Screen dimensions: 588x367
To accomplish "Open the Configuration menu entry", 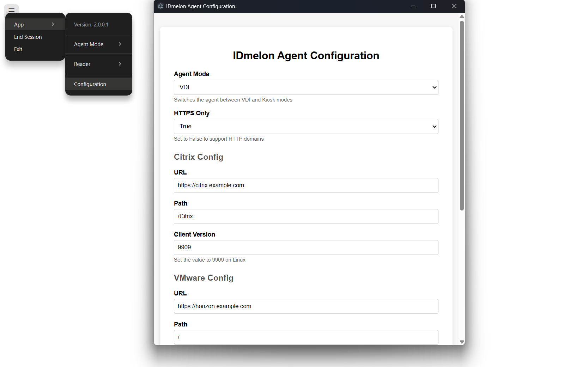I will tap(99, 84).
